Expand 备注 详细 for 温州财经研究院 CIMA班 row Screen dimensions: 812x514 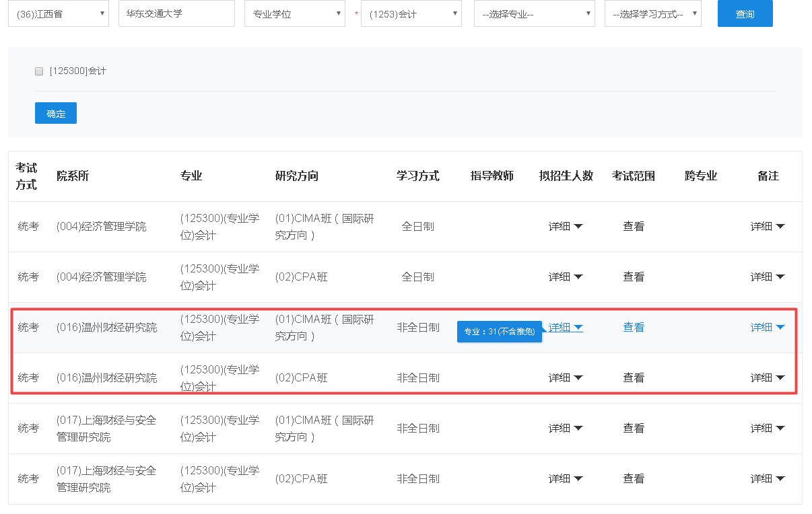click(768, 328)
